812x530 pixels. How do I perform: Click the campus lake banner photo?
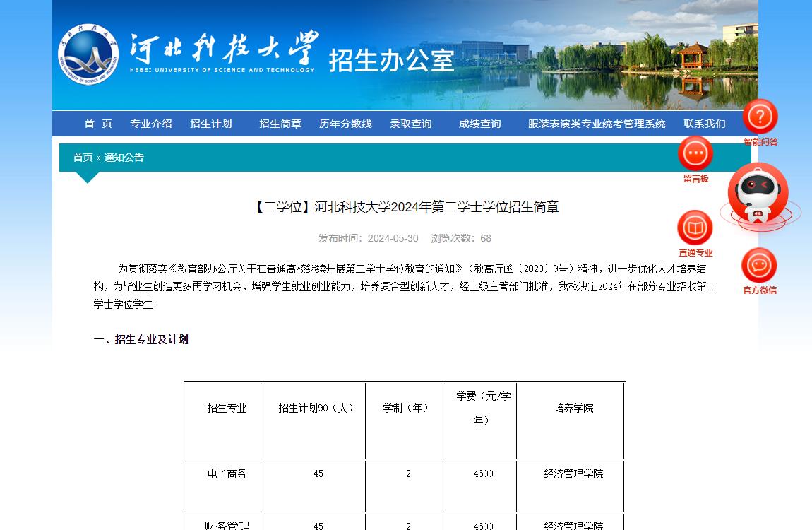point(606,55)
